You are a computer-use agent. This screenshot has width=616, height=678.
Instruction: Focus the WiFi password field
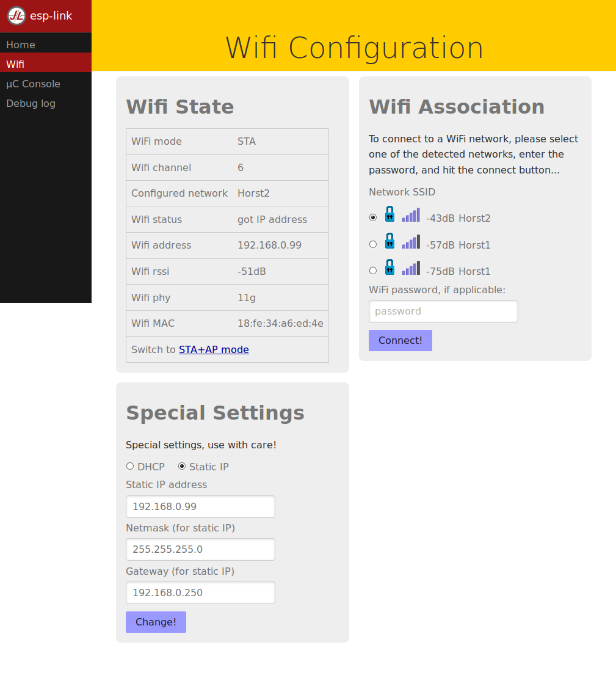pyautogui.click(x=443, y=311)
